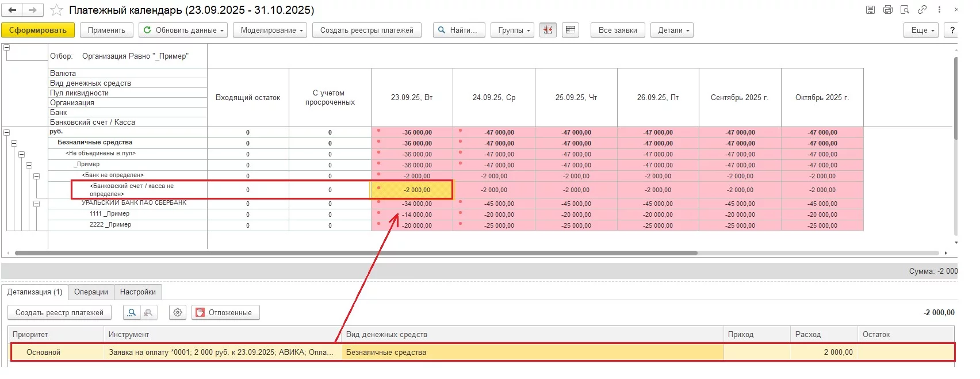Open the 'Детали' dropdown
Image resolution: width=980 pixels, height=379 pixels.
coord(672,30)
